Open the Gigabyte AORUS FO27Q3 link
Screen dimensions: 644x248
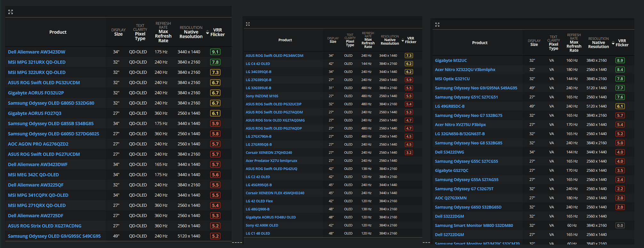[35, 113]
